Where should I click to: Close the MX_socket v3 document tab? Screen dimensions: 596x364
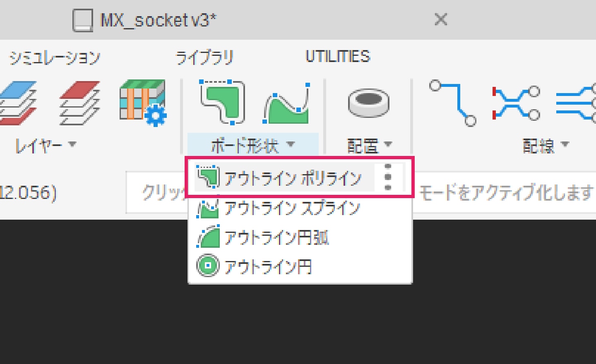tap(440, 19)
